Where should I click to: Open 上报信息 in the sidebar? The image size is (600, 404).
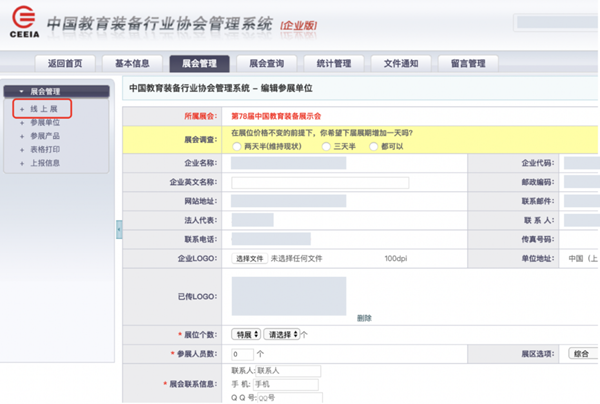(45, 162)
